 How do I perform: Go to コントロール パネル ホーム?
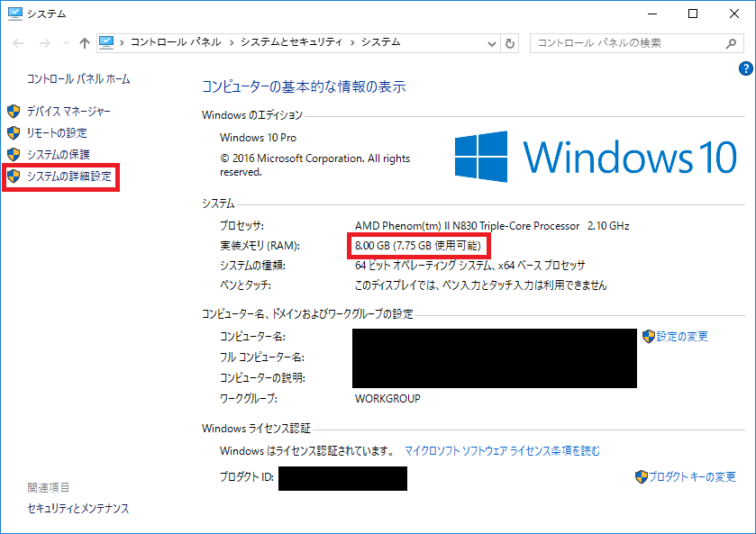78,79
